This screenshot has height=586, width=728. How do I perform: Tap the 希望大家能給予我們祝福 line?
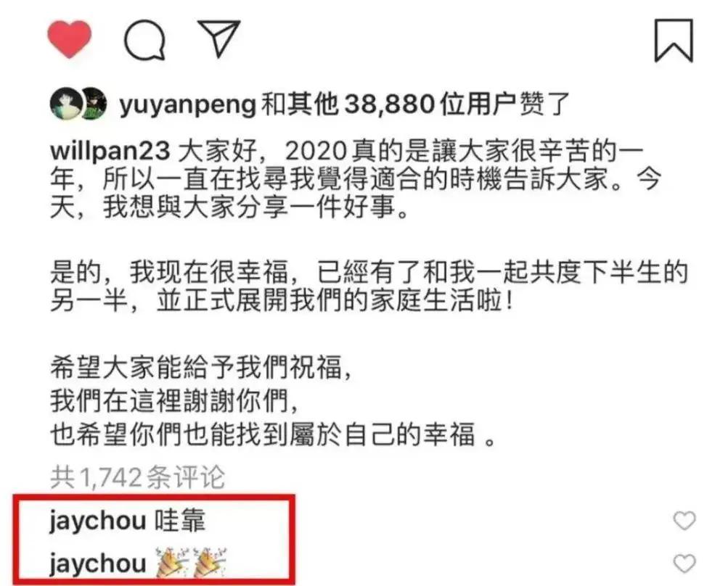[x=202, y=368]
